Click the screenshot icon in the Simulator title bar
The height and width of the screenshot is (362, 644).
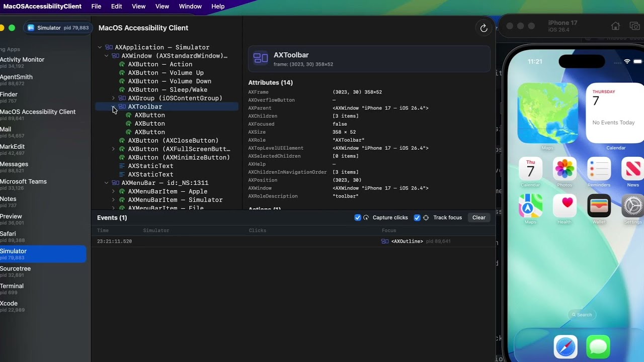click(x=635, y=26)
